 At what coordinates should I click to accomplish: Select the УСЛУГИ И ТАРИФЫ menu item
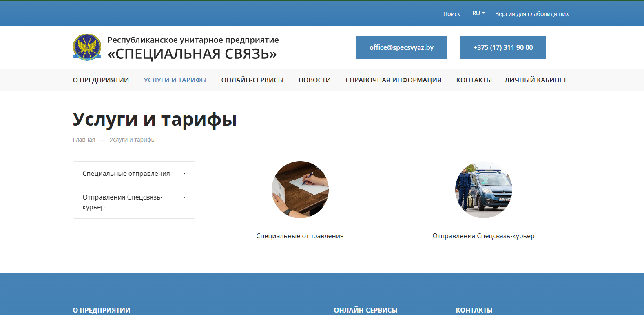(x=175, y=80)
